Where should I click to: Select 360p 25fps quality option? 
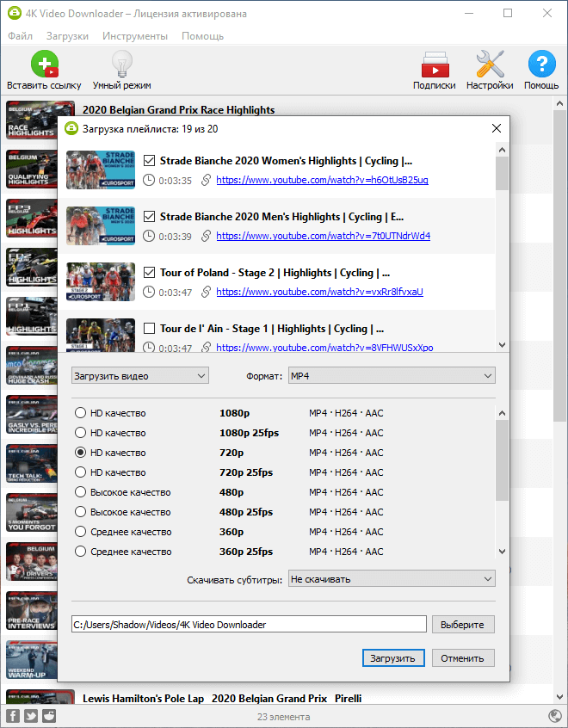click(x=80, y=552)
